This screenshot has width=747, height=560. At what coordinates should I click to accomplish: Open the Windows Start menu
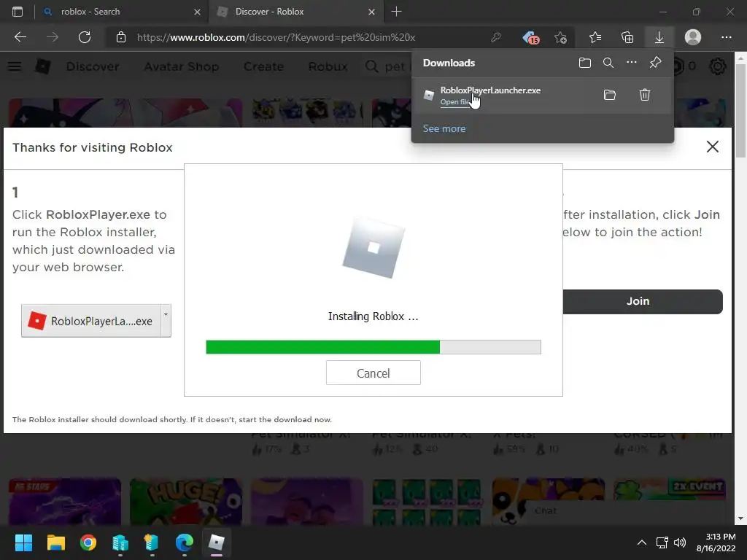(x=23, y=542)
